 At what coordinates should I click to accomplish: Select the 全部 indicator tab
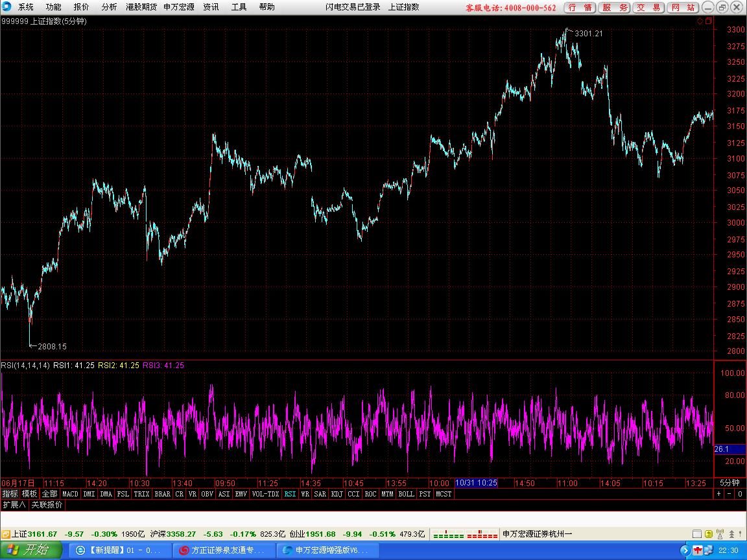49,494
